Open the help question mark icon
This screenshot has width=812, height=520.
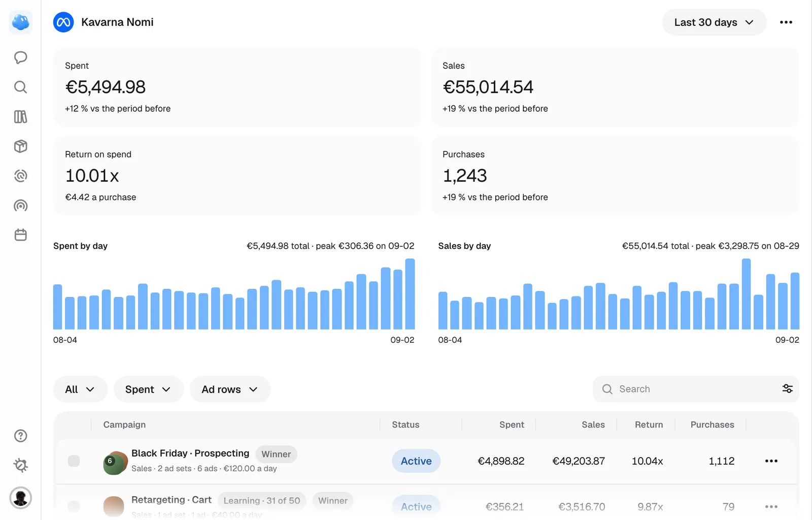21,436
